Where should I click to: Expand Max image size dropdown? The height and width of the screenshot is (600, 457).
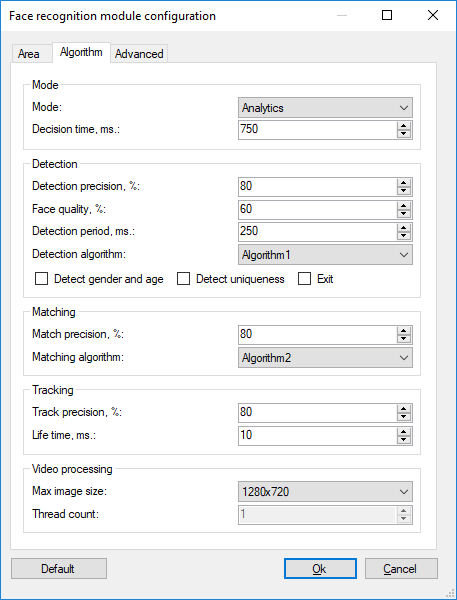click(325, 491)
